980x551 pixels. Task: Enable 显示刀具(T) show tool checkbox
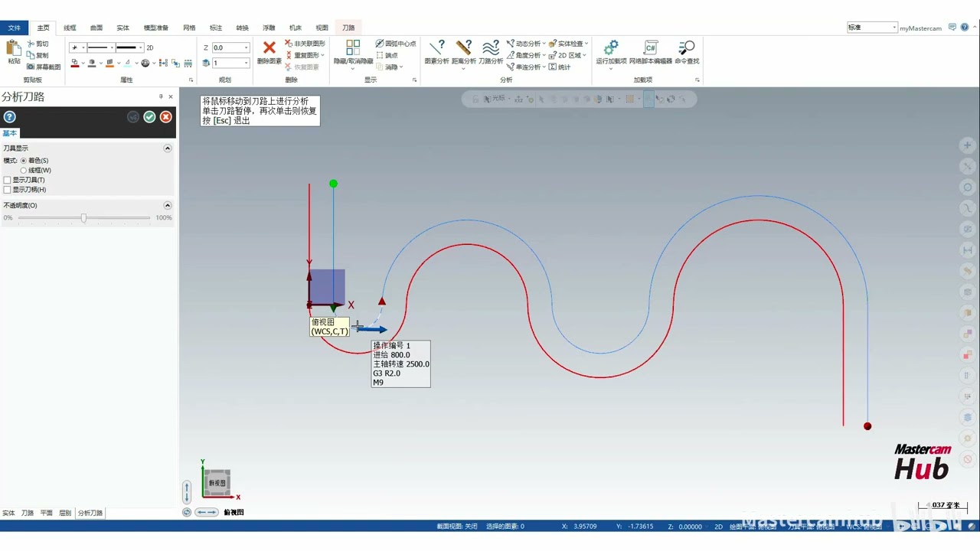(8, 180)
